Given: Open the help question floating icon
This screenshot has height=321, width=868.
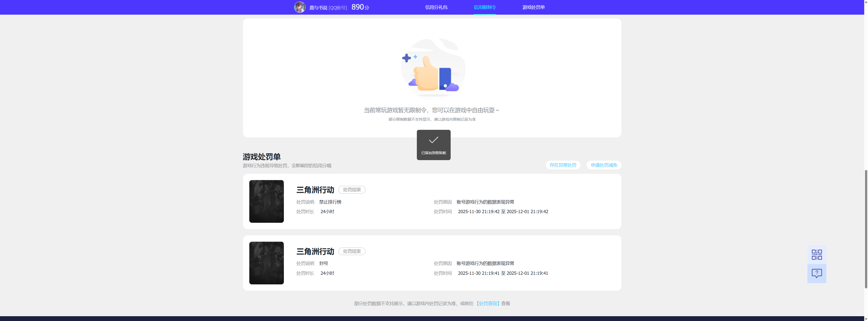Looking at the screenshot, I should [x=817, y=274].
